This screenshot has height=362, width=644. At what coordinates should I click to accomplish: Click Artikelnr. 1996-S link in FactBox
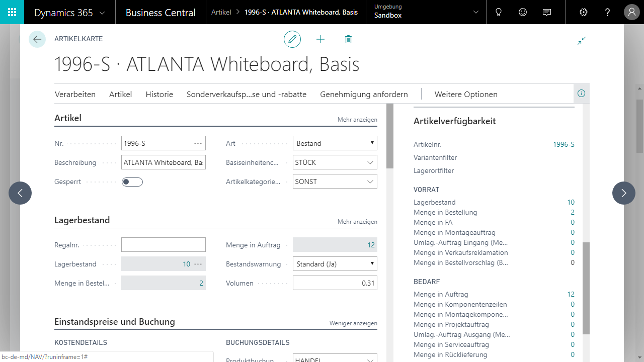click(563, 144)
